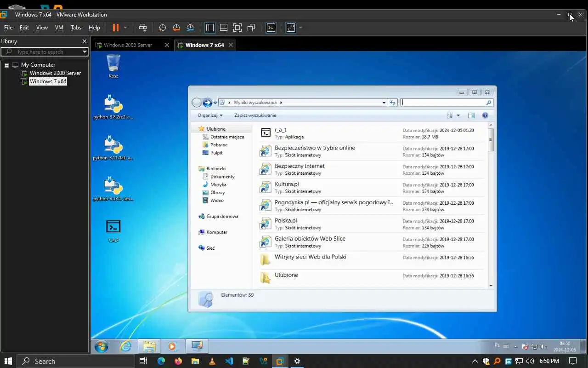
Task: Select python-3.8.2rc2 installer desktop icon
Action: point(113,107)
